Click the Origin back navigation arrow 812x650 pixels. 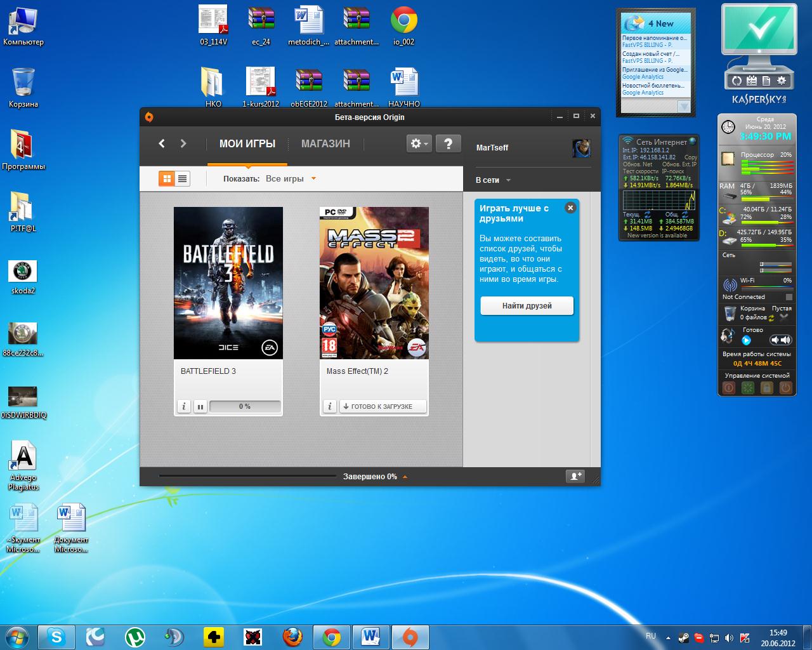[162, 143]
